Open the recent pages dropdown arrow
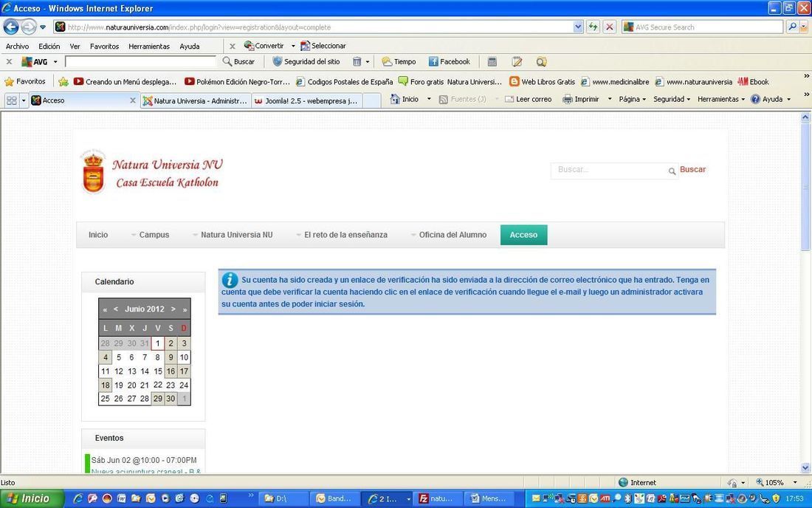 point(43,27)
